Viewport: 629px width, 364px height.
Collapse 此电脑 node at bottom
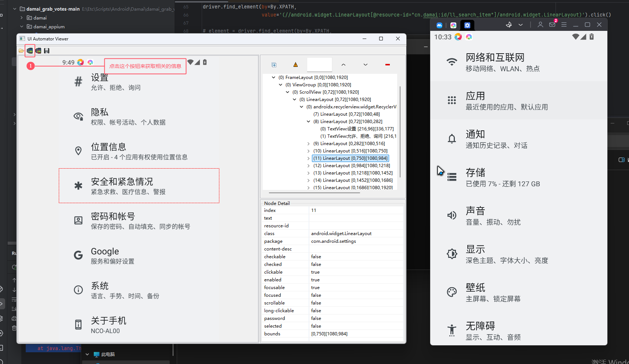87,354
